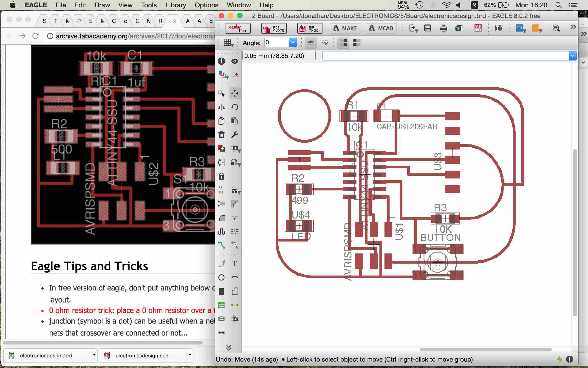
Task: Select the Mirror tool
Action: tap(221, 107)
